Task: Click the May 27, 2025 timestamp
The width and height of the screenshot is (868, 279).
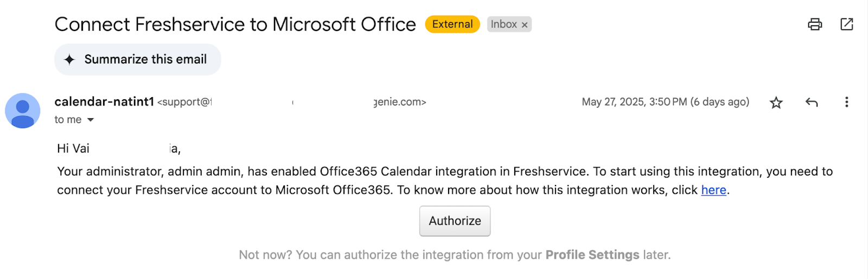Action: pyautogui.click(x=665, y=102)
